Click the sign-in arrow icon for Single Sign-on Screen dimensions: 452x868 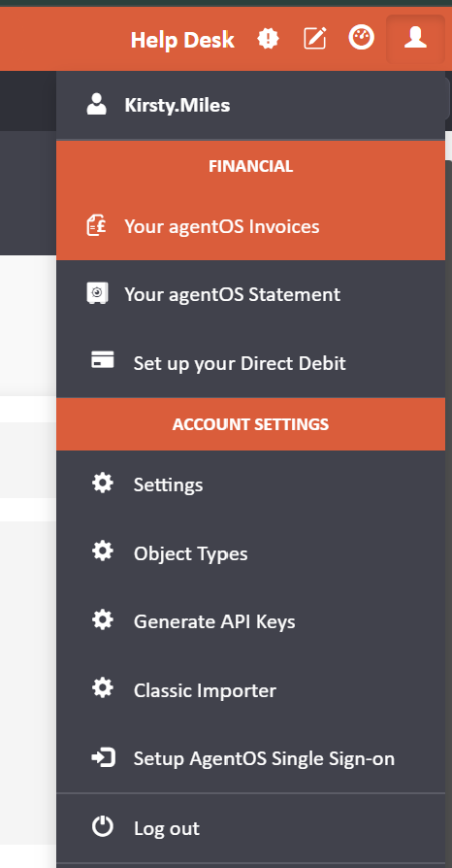point(104,757)
